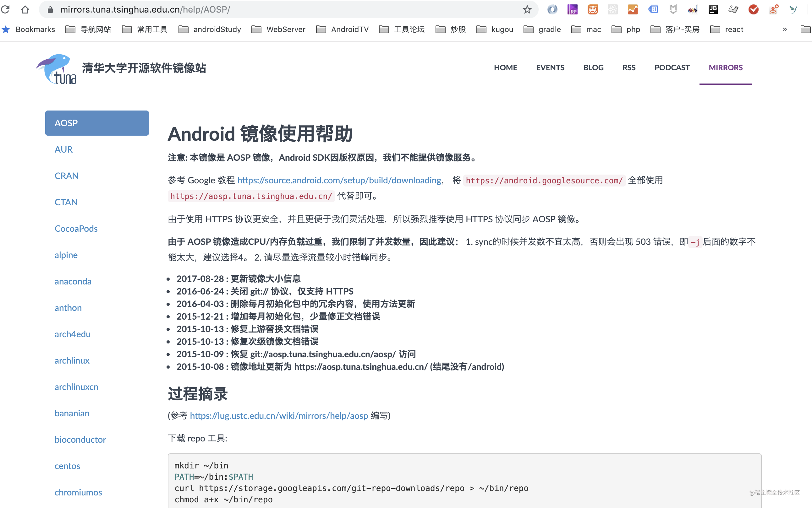Click the 惠惠购物助手 extension icon
The image size is (812, 508).
(x=592, y=9)
